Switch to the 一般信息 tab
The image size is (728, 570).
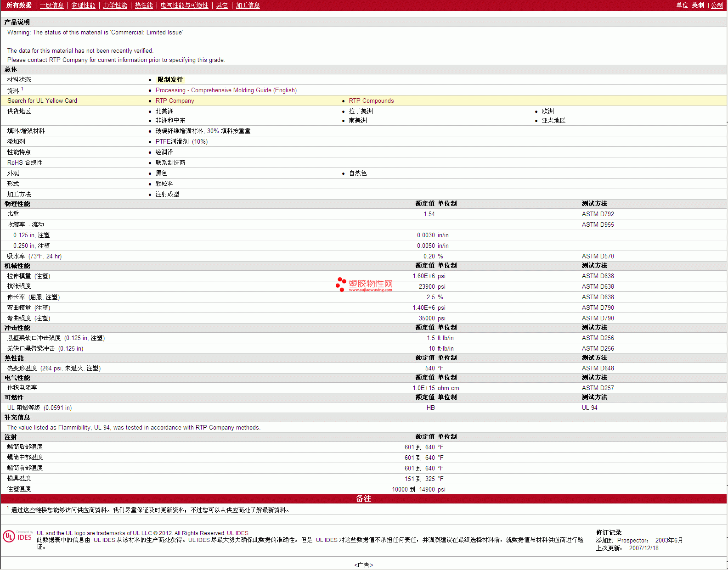(51, 6)
